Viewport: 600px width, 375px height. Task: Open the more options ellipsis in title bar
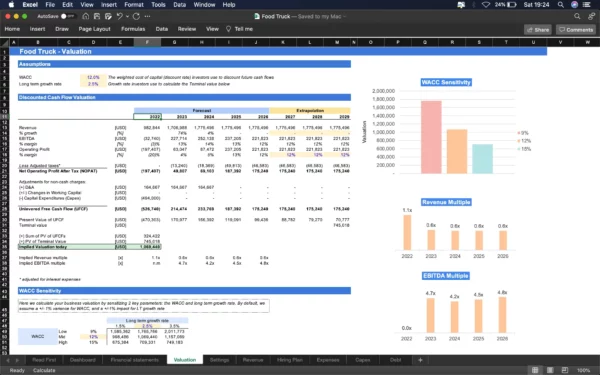coord(147,16)
